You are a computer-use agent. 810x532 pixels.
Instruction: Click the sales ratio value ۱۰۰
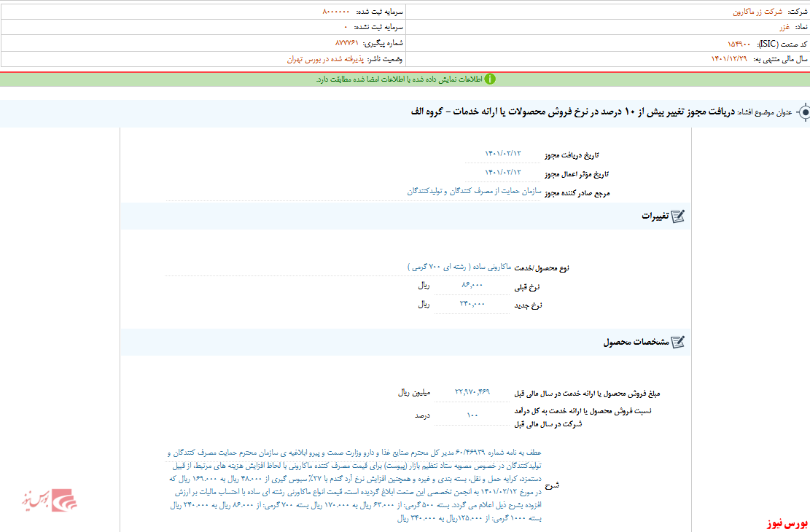[472, 415]
